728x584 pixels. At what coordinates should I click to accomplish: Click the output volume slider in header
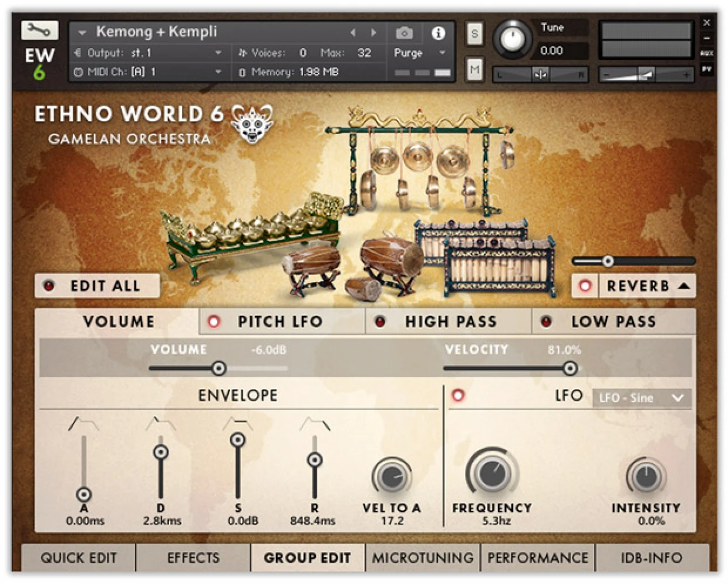click(645, 74)
